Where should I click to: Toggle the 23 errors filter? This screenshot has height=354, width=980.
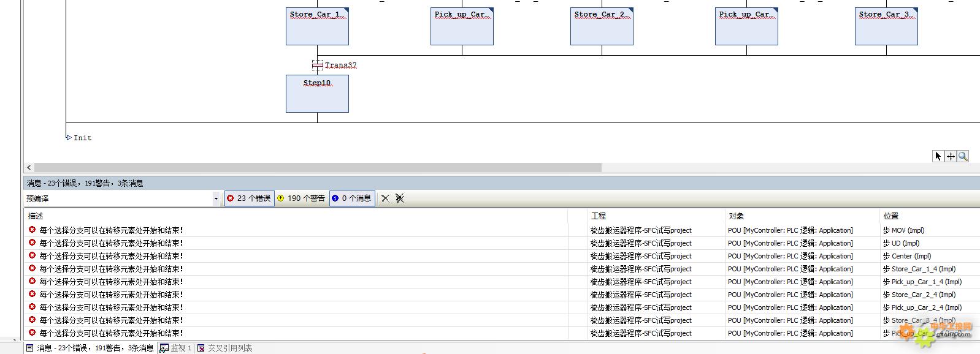[249, 198]
